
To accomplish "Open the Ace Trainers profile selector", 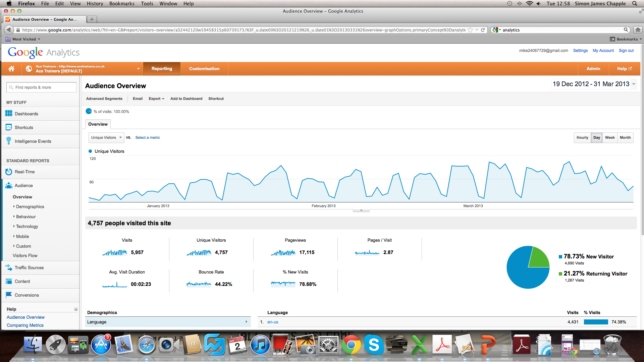I will click(x=83, y=69).
